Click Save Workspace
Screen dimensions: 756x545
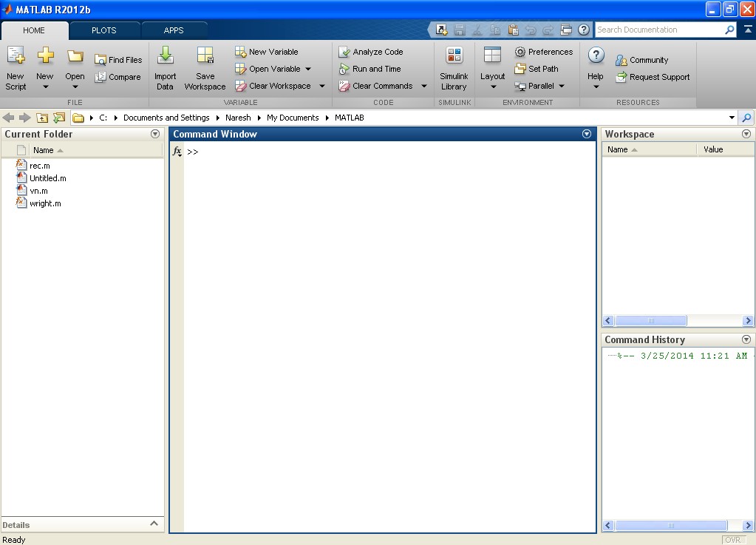point(205,69)
